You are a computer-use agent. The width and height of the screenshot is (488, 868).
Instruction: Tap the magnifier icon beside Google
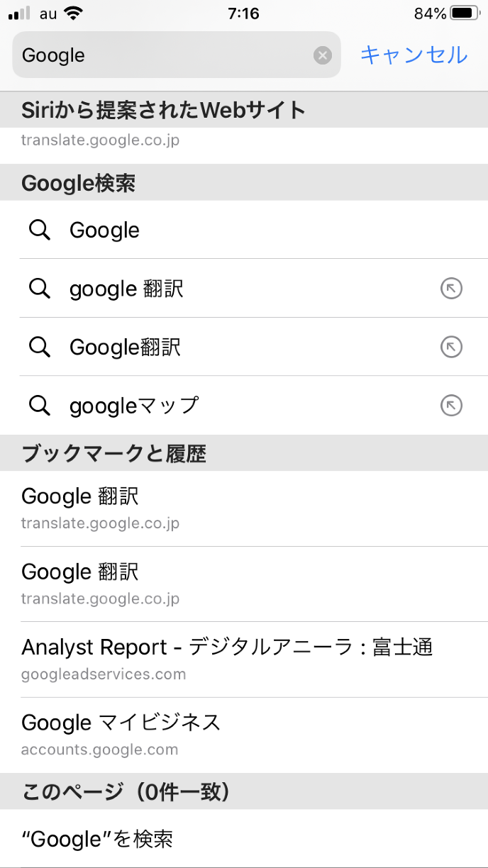40,230
